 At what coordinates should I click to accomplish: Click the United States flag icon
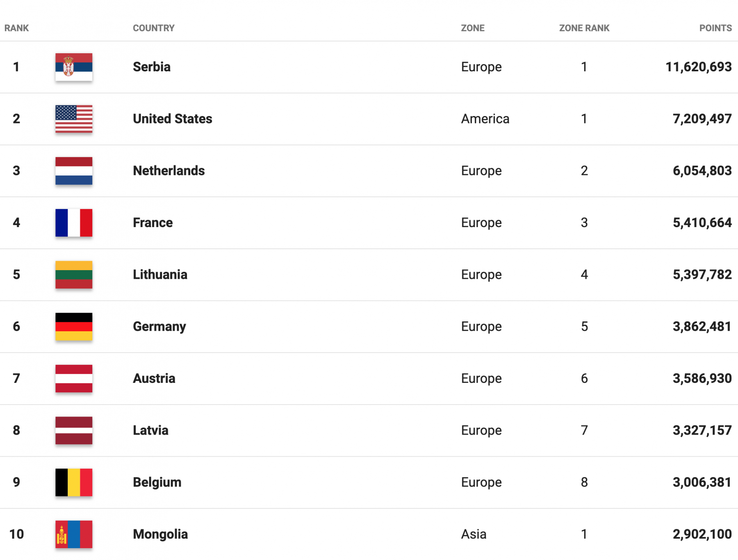[x=74, y=119]
